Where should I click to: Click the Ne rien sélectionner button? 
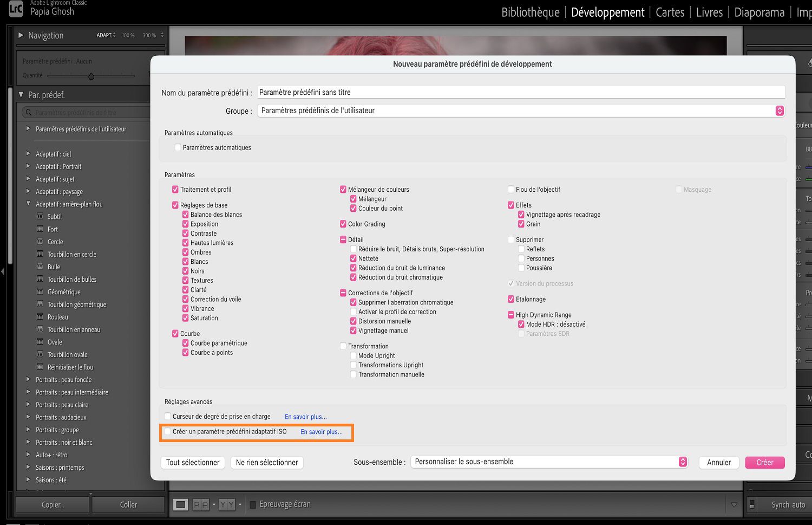point(267,462)
